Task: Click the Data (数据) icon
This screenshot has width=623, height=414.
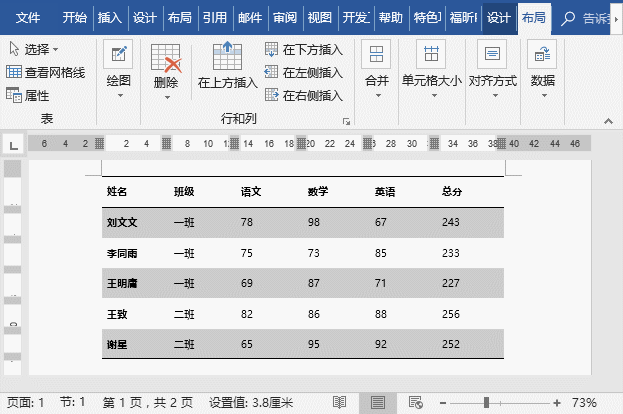Action: (542, 54)
